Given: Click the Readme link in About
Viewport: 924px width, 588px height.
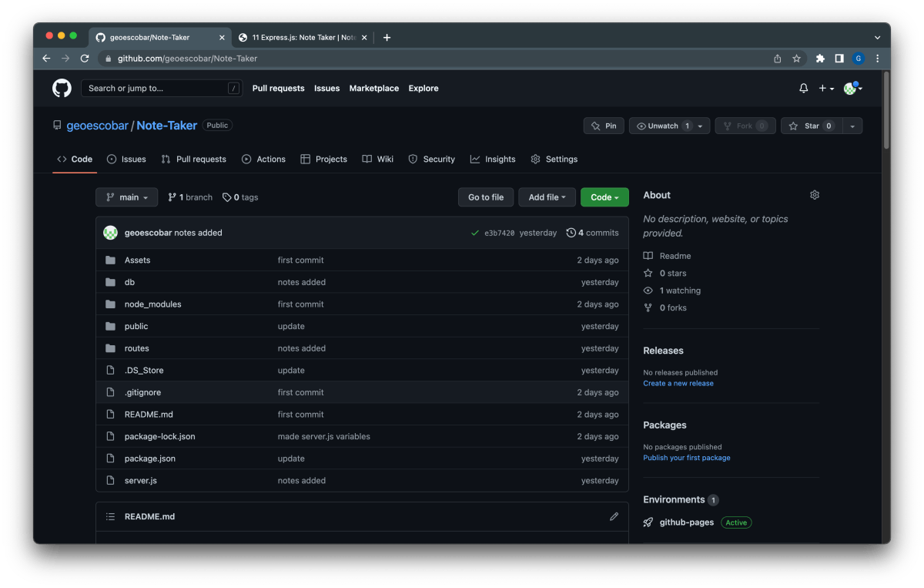Looking at the screenshot, I should [668, 256].
